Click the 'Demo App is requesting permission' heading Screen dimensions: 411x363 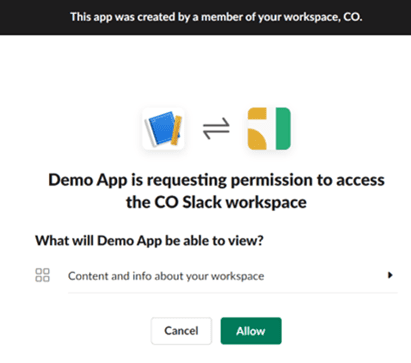216,191
